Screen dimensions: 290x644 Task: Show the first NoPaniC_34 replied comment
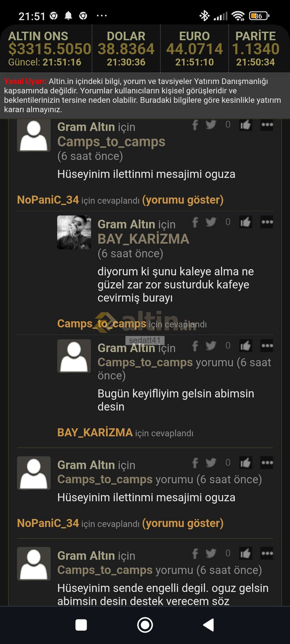click(x=183, y=200)
